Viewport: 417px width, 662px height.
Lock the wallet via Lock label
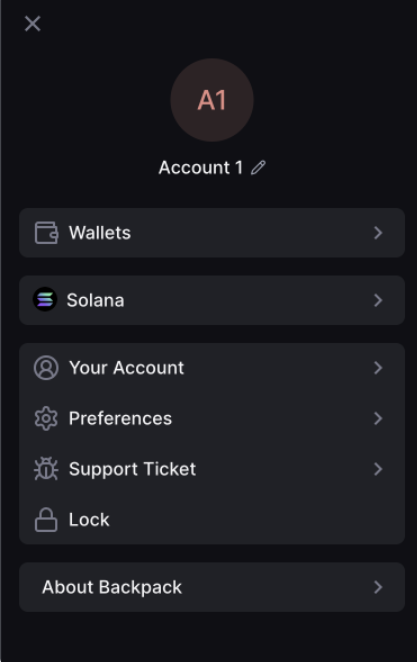coord(89,520)
